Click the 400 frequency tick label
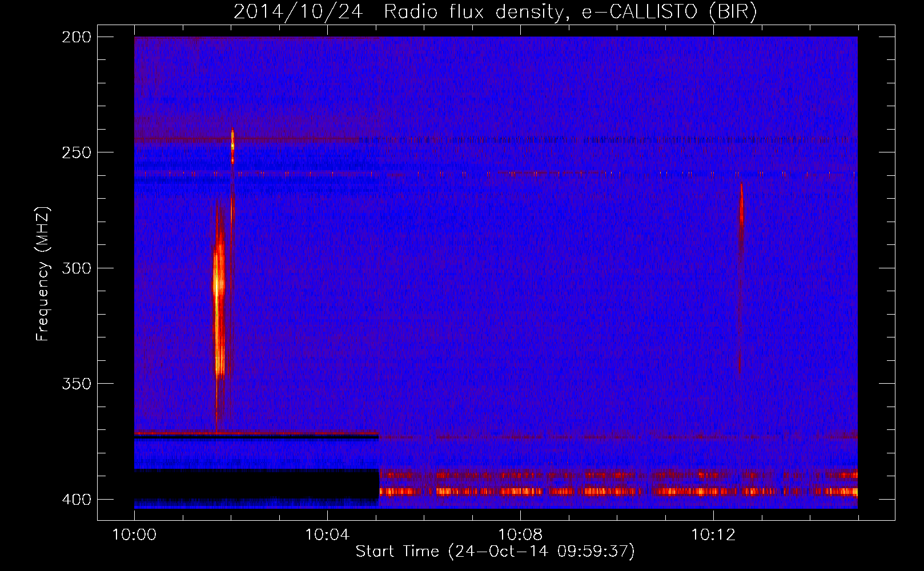 pyautogui.click(x=77, y=499)
